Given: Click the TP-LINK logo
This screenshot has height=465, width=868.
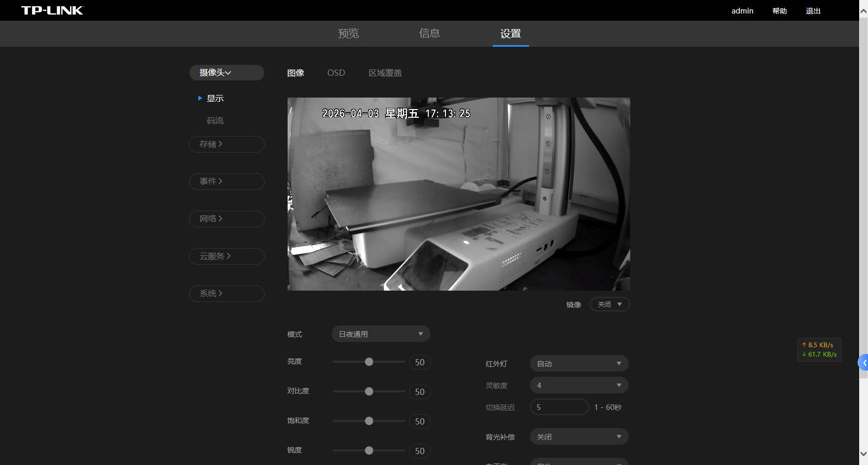Looking at the screenshot, I should pos(52,10).
